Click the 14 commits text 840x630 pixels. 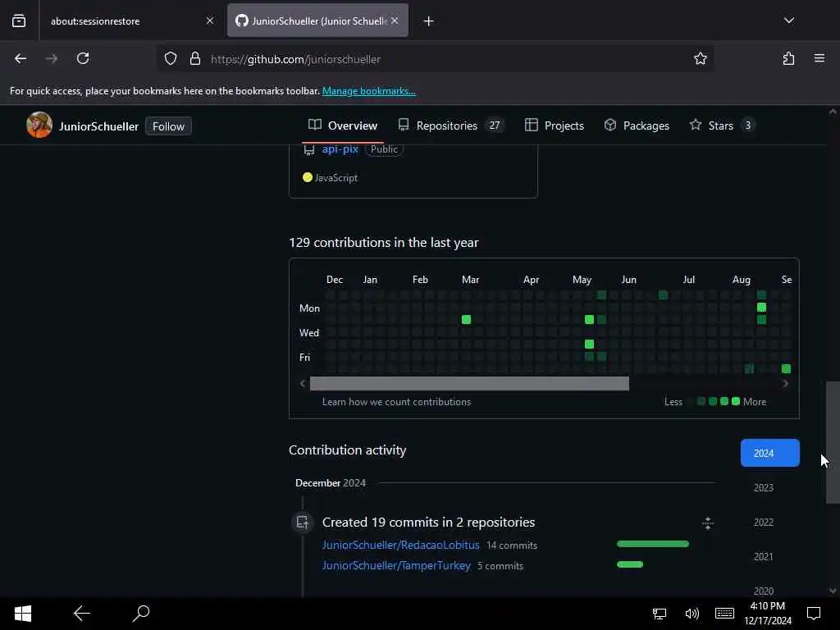(512, 546)
